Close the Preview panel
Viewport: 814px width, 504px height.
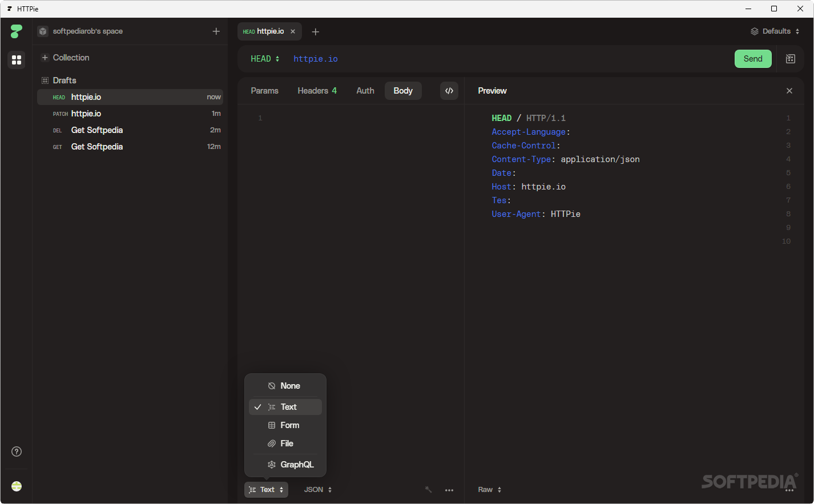click(789, 91)
